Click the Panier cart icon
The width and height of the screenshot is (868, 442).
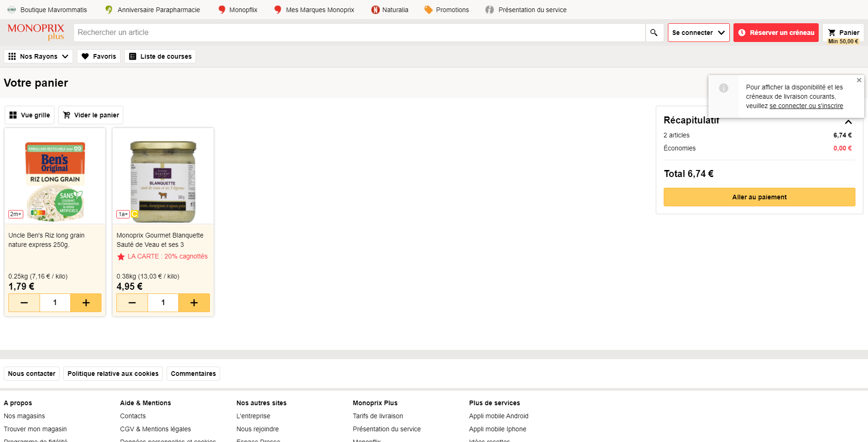[832, 33]
